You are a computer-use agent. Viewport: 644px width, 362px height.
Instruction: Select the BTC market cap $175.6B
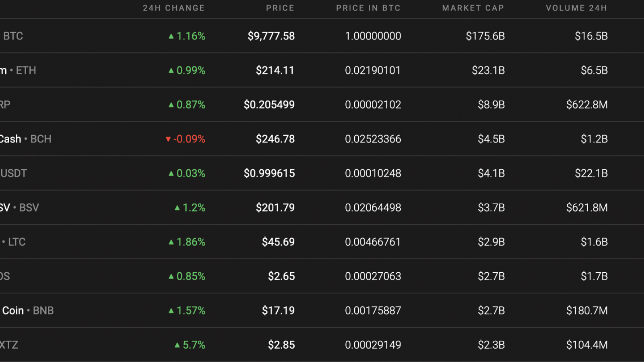485,36
